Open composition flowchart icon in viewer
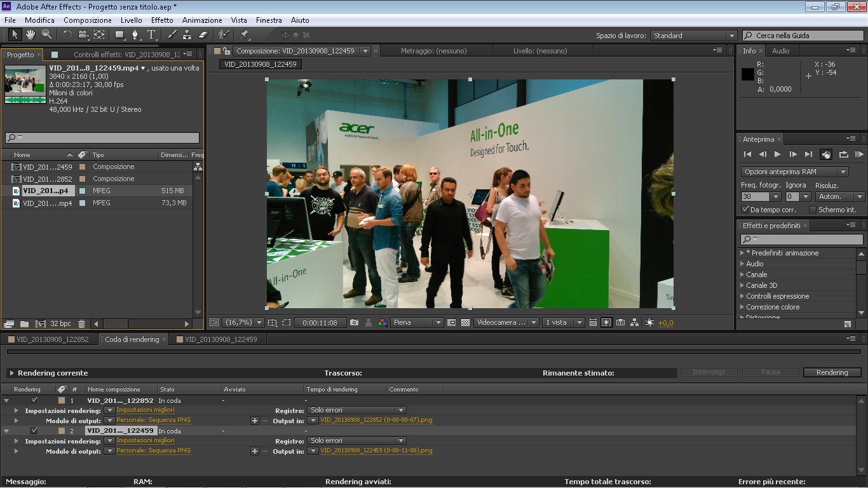The height and width of the screenshot is (488, 868). 634,323
